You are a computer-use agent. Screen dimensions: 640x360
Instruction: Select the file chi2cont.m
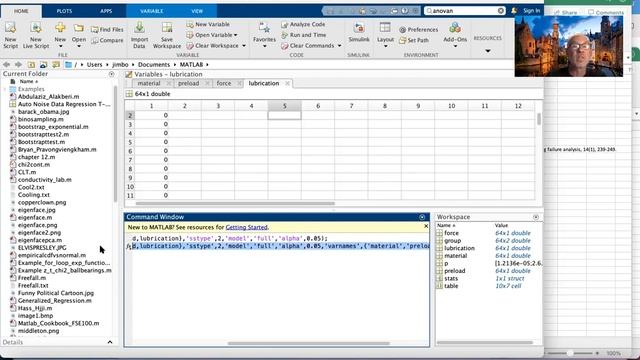(x=34, y=164)
